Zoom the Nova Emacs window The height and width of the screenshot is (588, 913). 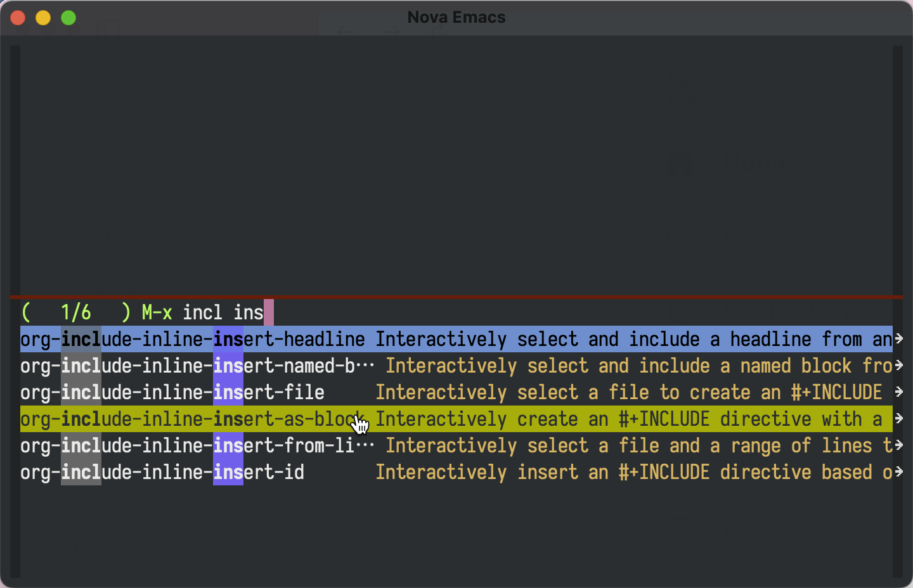point(68,18)
